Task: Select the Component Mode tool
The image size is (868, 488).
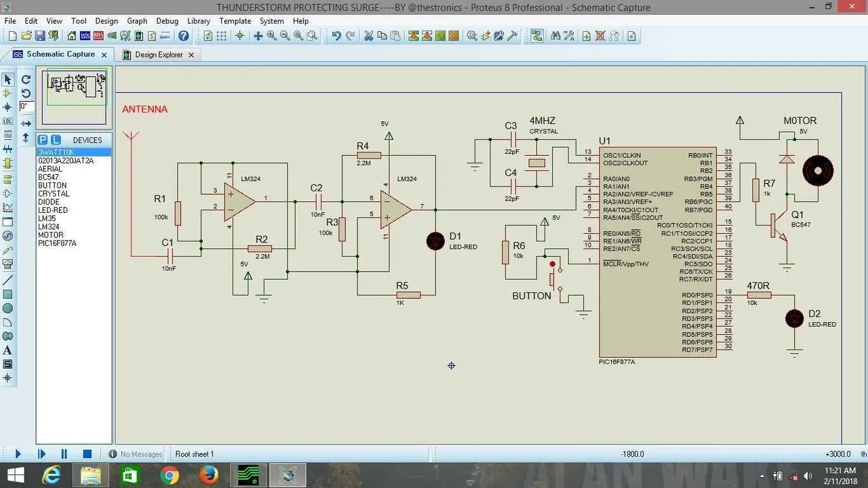Action: (7, 93)
